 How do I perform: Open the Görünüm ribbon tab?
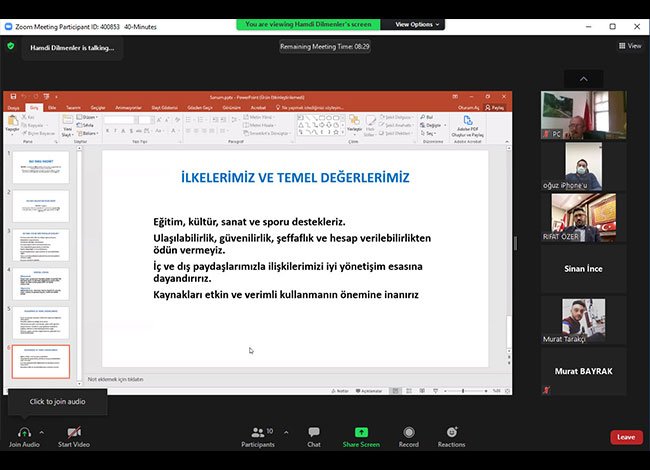click(232, 108)
